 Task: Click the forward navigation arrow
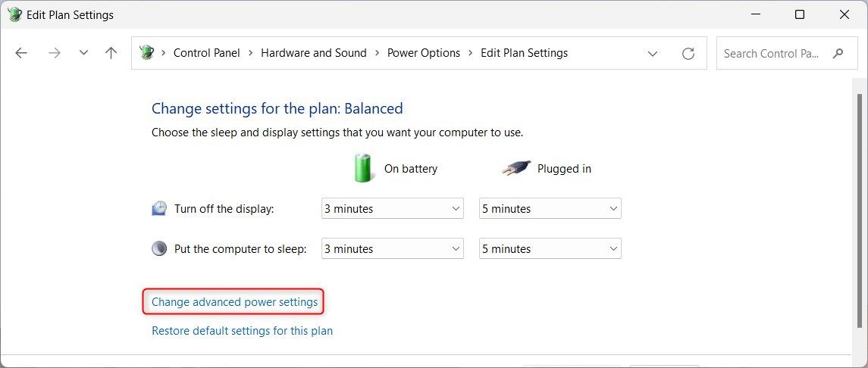coord(55,53)
